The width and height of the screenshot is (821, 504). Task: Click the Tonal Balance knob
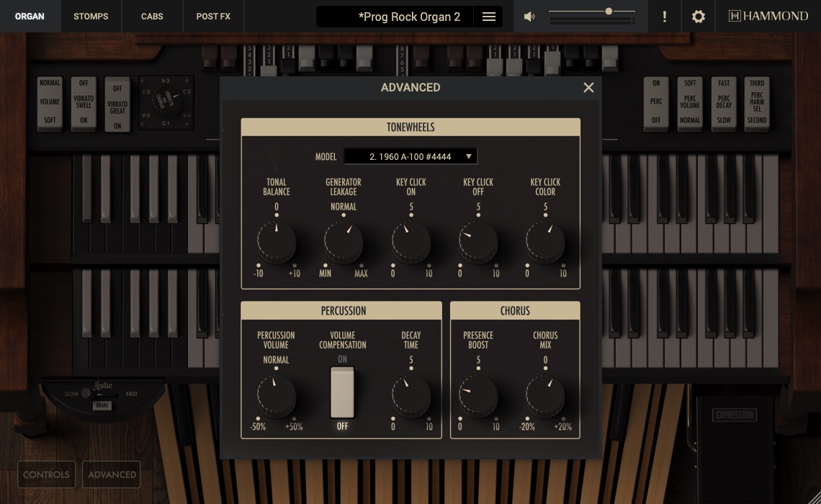click(277, 243)
